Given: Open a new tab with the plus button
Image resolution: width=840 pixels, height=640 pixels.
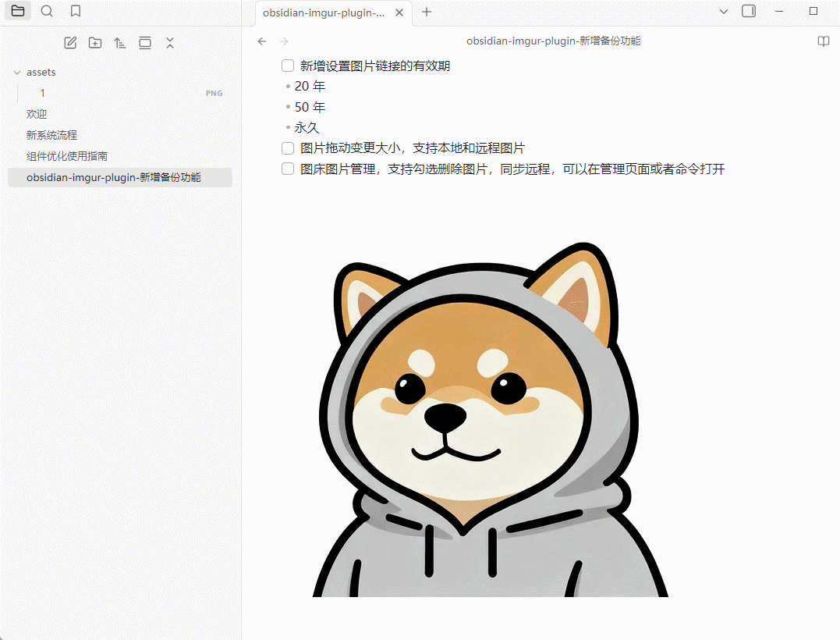Looking at the screenshot, I should click(x=426, y=12).
